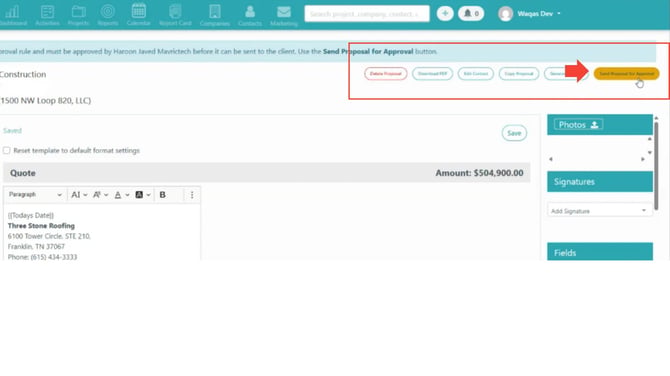This screenshot has height=376, width=670.
Task: Open more options three-dot editor menu
Action: click(x=192, y=195)
